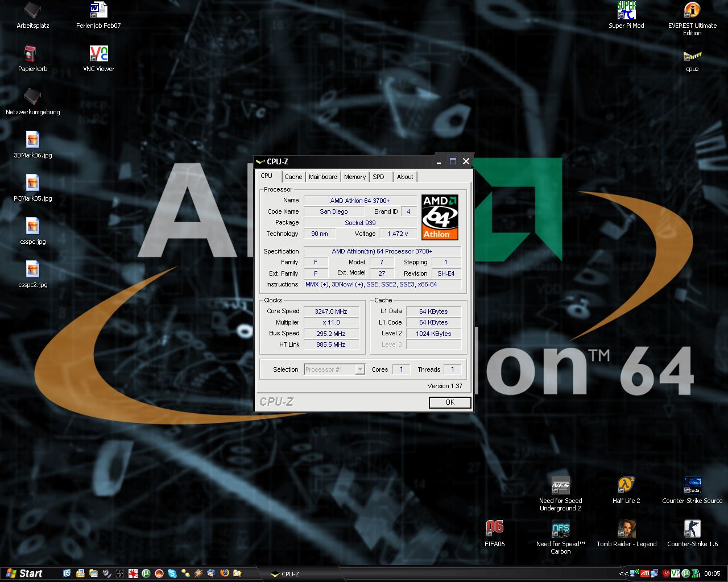
Task: Click the Level 2 cache value 1024 KBytes
Action: click(x=433, y=334)
